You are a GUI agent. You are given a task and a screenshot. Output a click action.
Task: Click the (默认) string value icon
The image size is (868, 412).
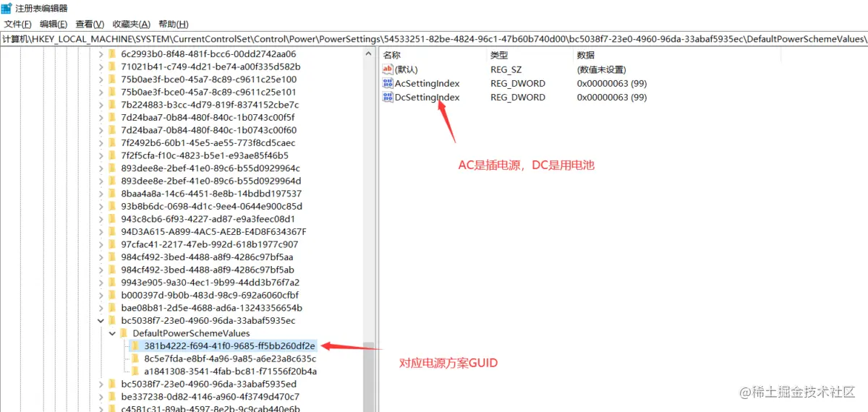[x=388, y=69]
